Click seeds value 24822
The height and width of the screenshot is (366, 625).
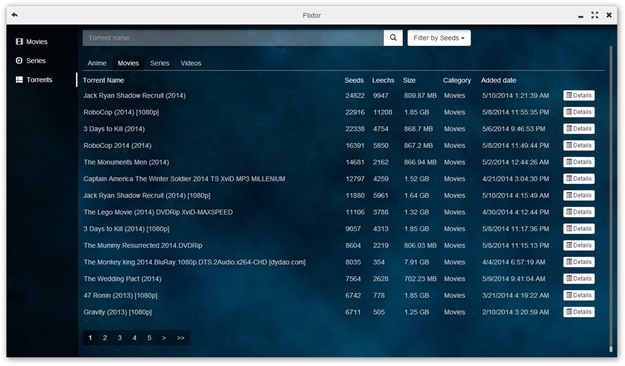click(x=355, y=96)
